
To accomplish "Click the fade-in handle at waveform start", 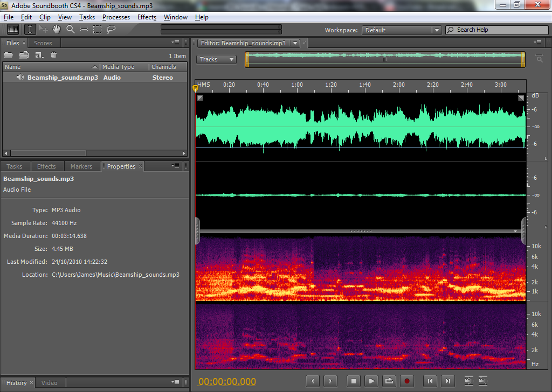I will click(201, 98).
